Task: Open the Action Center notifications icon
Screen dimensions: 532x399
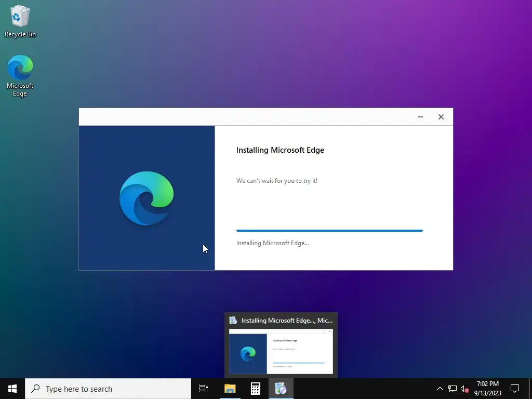Action: 515,389
